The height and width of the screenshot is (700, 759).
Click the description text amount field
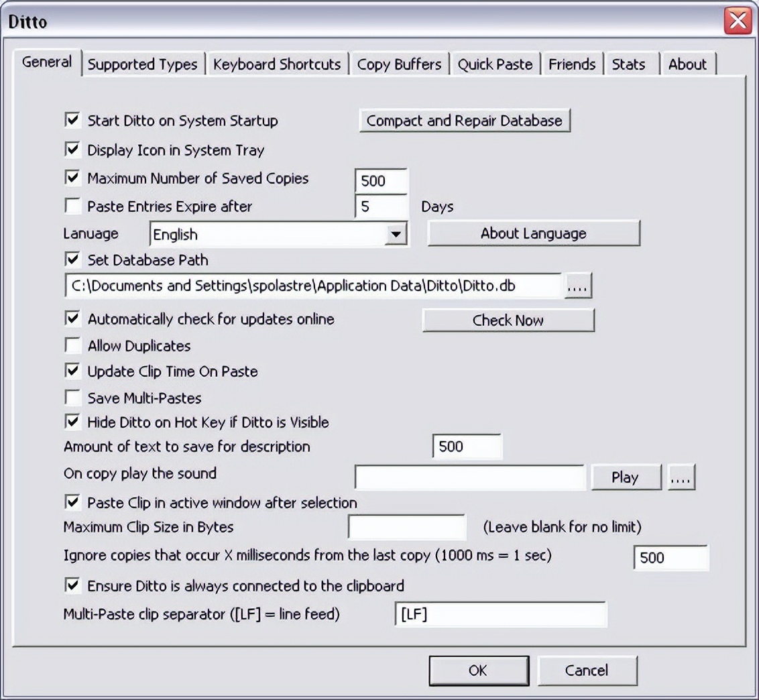pos(467,447)
